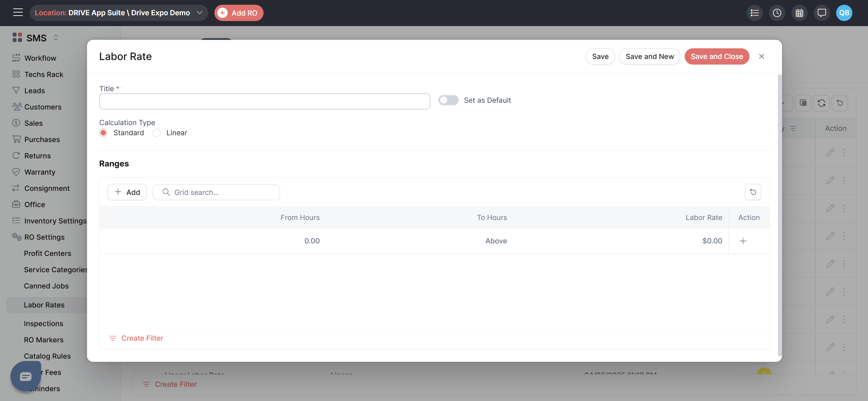Open the floating support chat bubble

[x=25, y=376]
